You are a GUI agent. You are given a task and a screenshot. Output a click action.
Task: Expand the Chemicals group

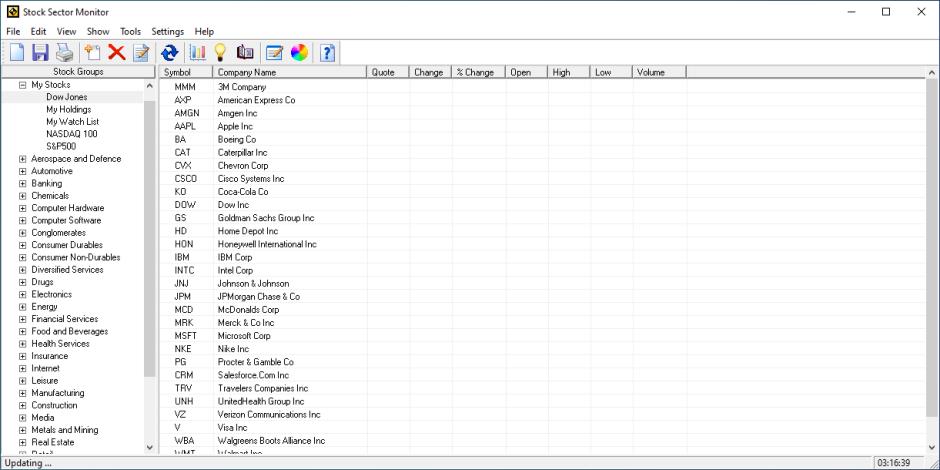point(23,196)
